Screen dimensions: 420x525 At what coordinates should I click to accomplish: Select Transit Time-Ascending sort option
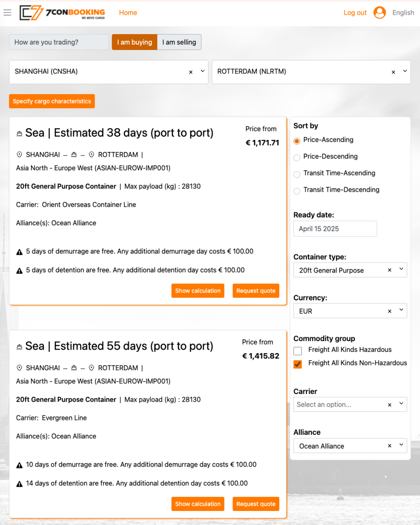(x=297, y=174)
